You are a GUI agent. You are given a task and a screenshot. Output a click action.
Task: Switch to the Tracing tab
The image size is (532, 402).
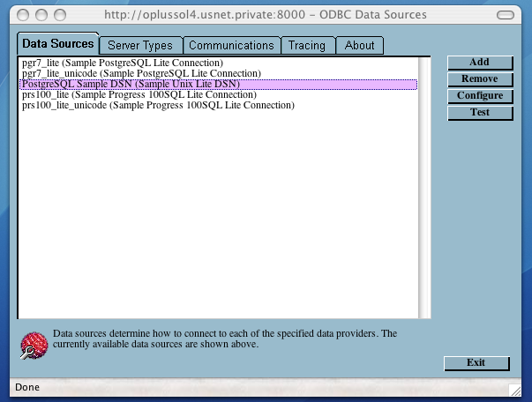306,45
